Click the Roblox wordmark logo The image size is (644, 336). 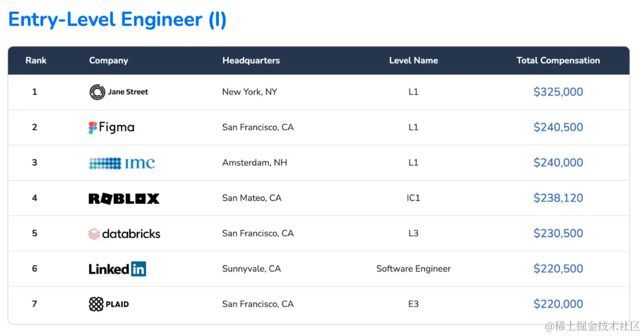[124, 199]
